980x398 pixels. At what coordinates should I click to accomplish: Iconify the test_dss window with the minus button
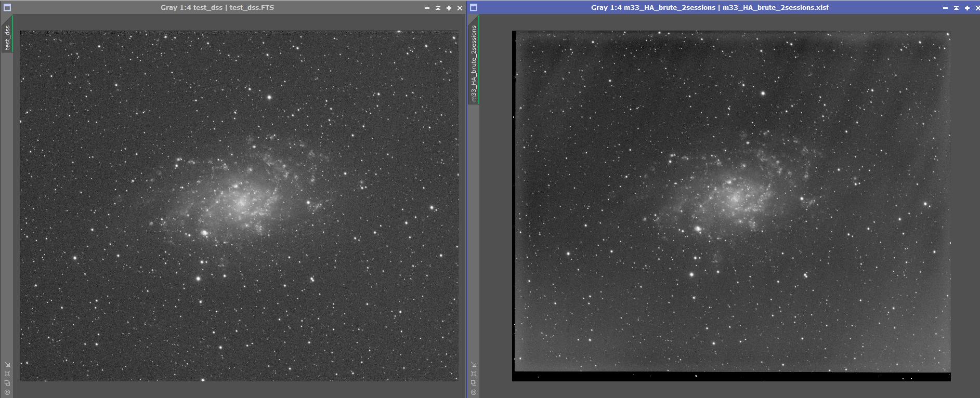tap(427, 8)
